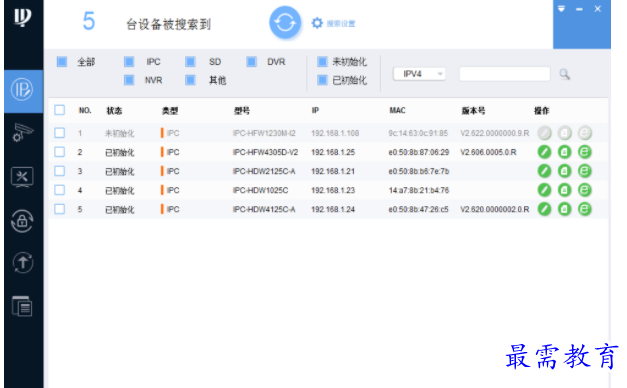Click edit pencil icon for 192.168.1.23
Viewport: 627px width, 388px height.
544,190
